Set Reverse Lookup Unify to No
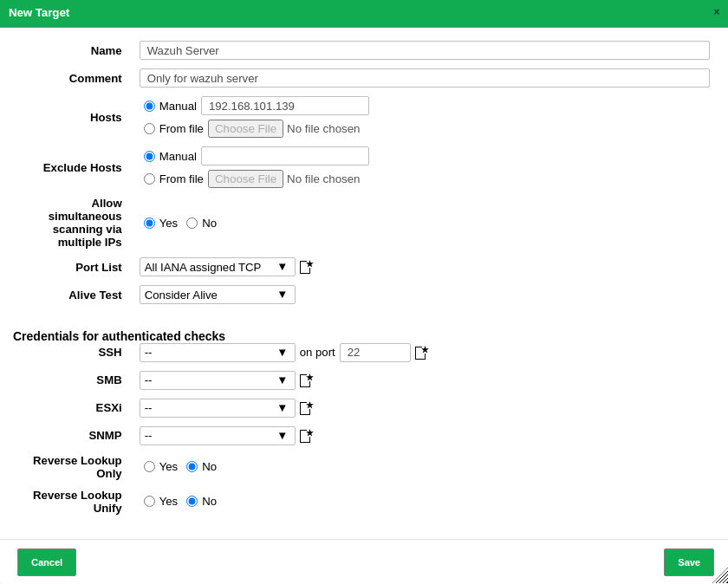This screenshot has height=584, width=728. pos(192,502)
